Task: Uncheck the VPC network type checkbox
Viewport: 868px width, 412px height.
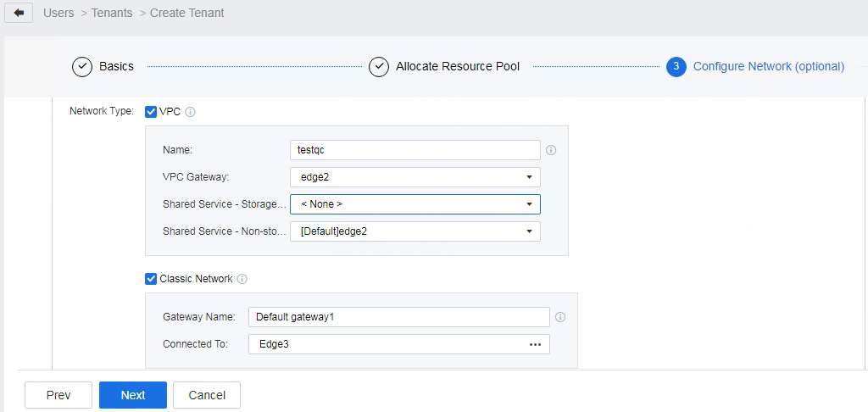Action: [152, 112]
